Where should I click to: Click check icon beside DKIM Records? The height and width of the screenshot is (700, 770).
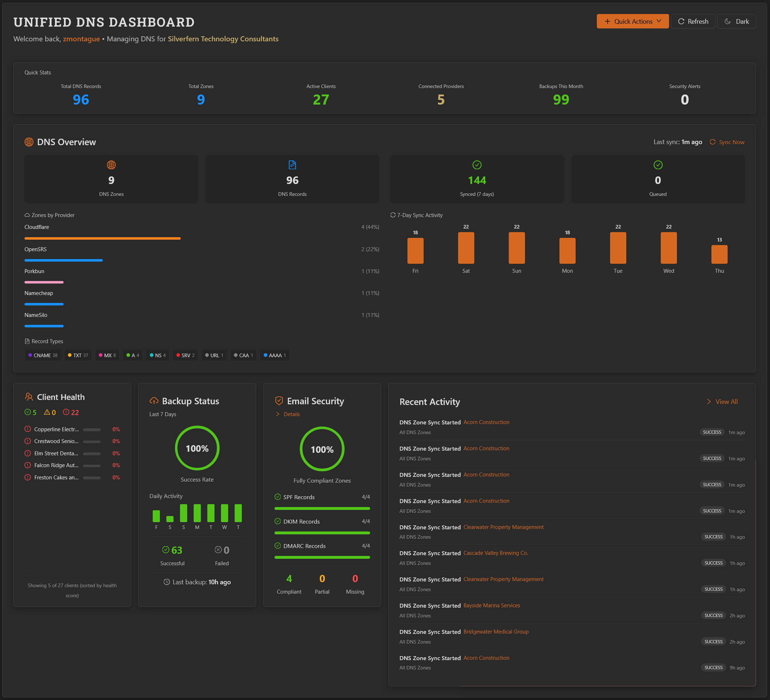(278, 521)
